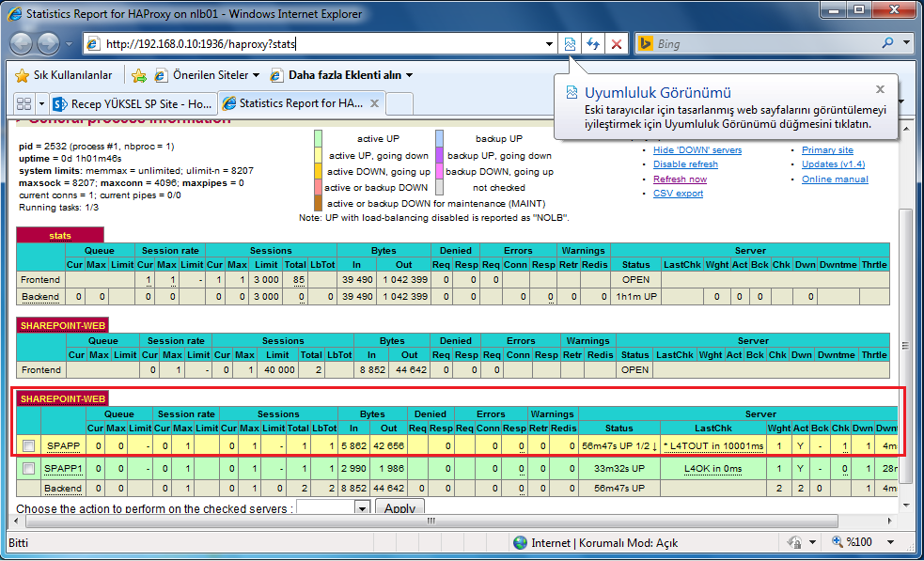
Task: Open the recent pages dropdown beside Forward
Action: (69, 44)
